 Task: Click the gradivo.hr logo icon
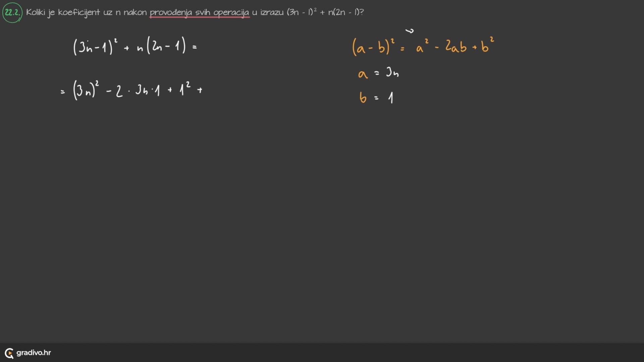coord(9,353)
